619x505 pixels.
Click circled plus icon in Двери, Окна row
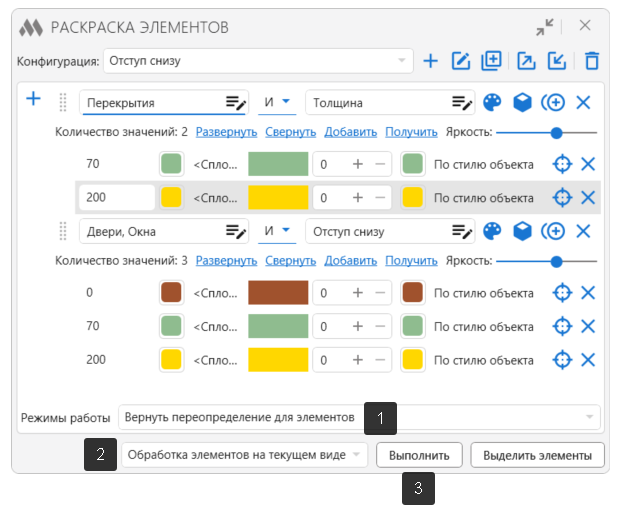(553, 231)
